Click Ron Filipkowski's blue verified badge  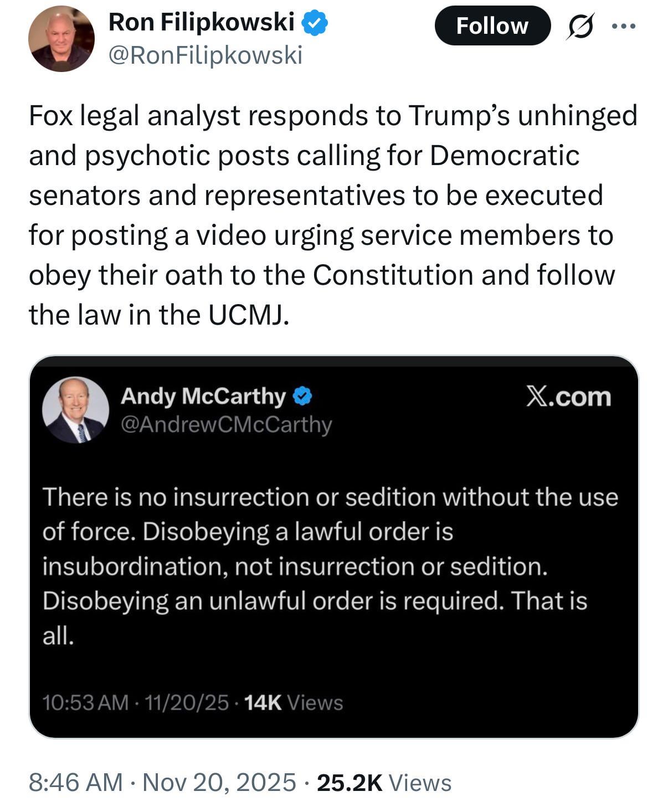[x=315, y=23]
